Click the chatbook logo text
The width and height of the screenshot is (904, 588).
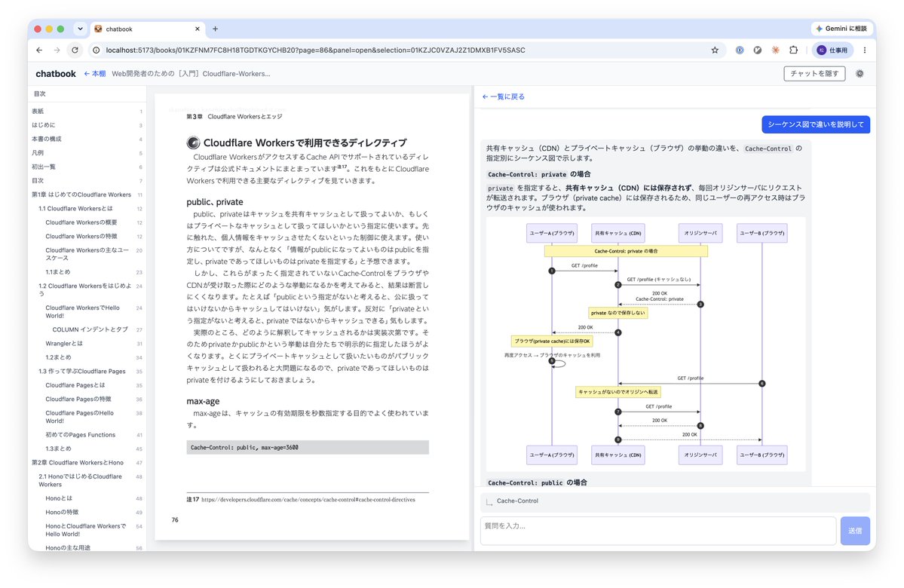[x=56, y=74]
